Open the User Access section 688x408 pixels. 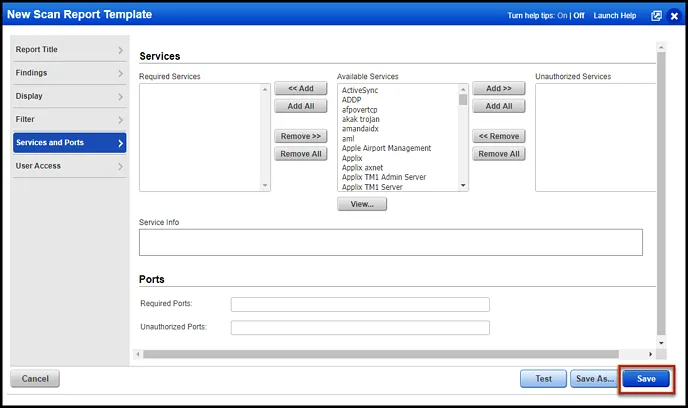[x=69, y=166]
